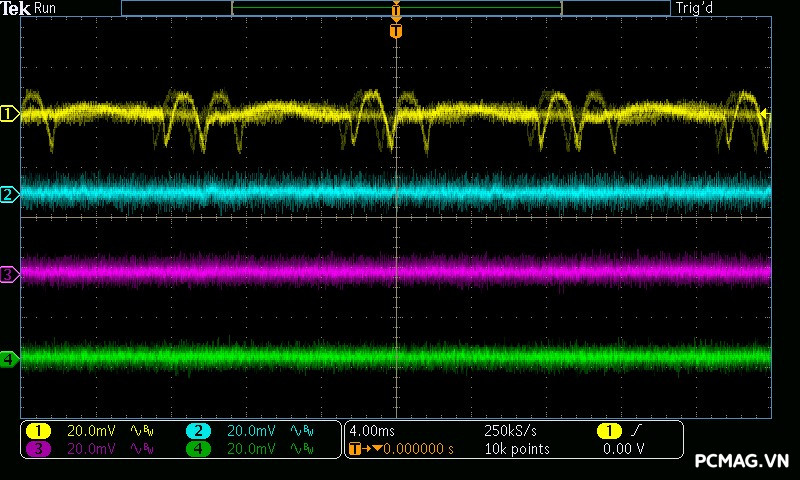Click the green channel 4 ground marker
The image size is (800, 480).
9,358
